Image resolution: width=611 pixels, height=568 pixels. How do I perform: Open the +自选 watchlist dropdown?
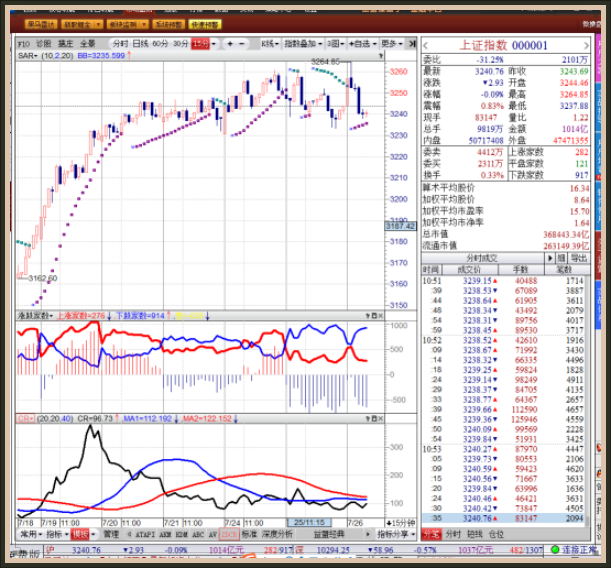tap(362, 44)
